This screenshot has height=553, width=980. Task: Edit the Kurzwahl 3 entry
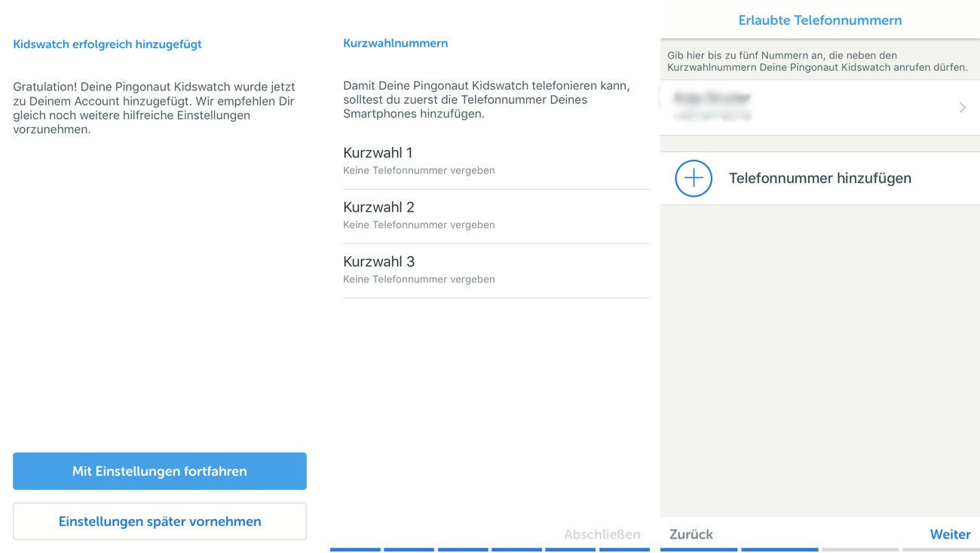[496, 271]
